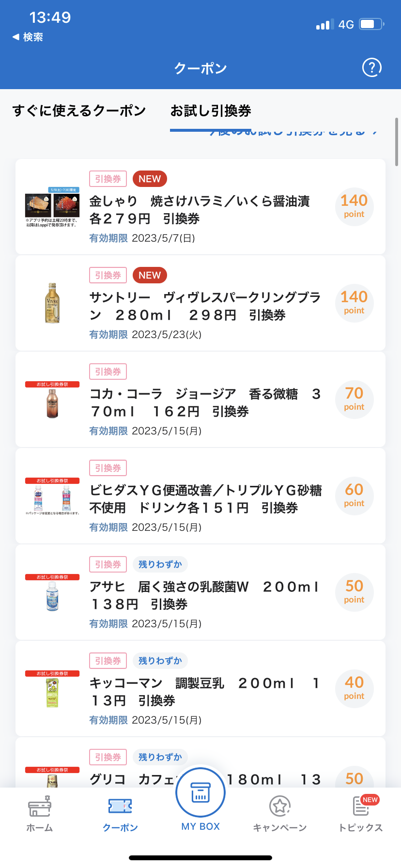Open the 金しゃり product thumbnail
401x868 pixels.
point(52,206)
